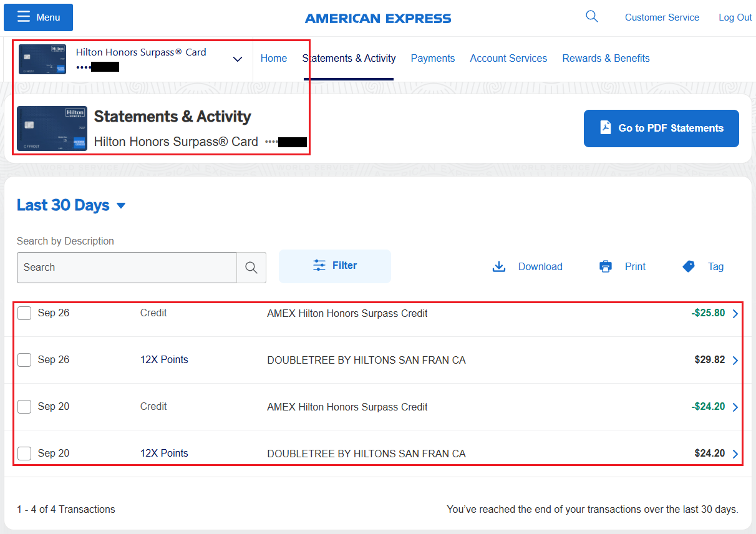Click the Log Out link
Screen dimensions: 756x534
click(735, 17)
